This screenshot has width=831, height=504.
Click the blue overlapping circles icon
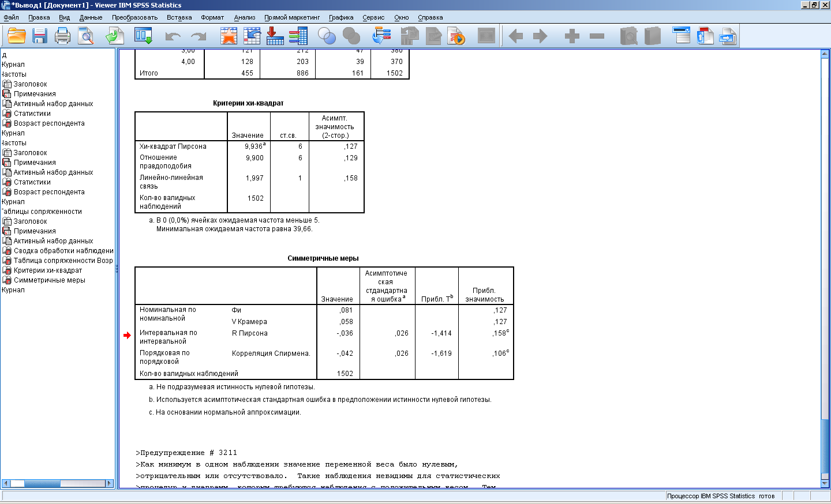pos(327,36)
